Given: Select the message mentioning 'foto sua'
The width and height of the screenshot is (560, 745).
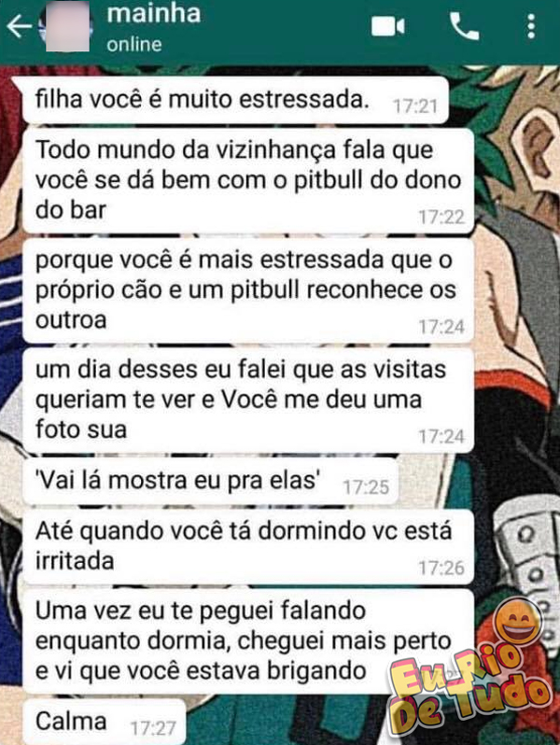Looking at the screenshot, I should [248, 401].
